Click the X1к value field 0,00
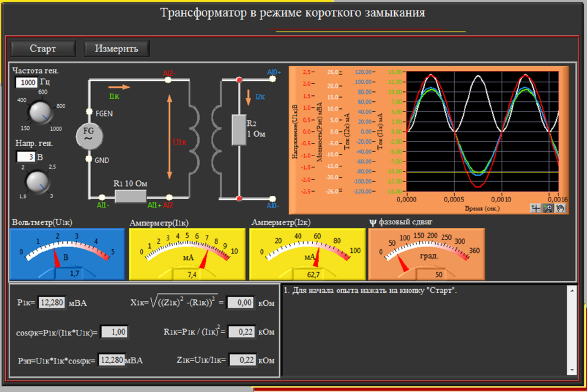587x392 pixels. pos(241,303)
